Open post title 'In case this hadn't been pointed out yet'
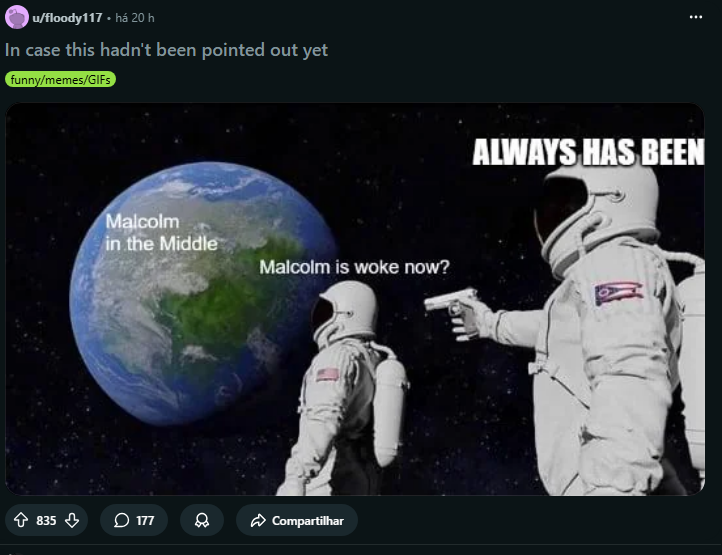The width and height of the screenshot is (722, 555). [166, 50]
